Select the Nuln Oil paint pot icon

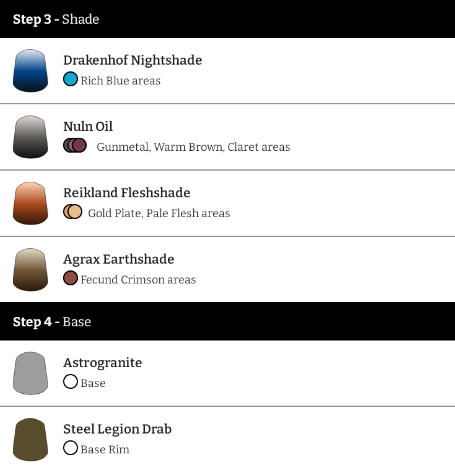(x=30, y=137)
